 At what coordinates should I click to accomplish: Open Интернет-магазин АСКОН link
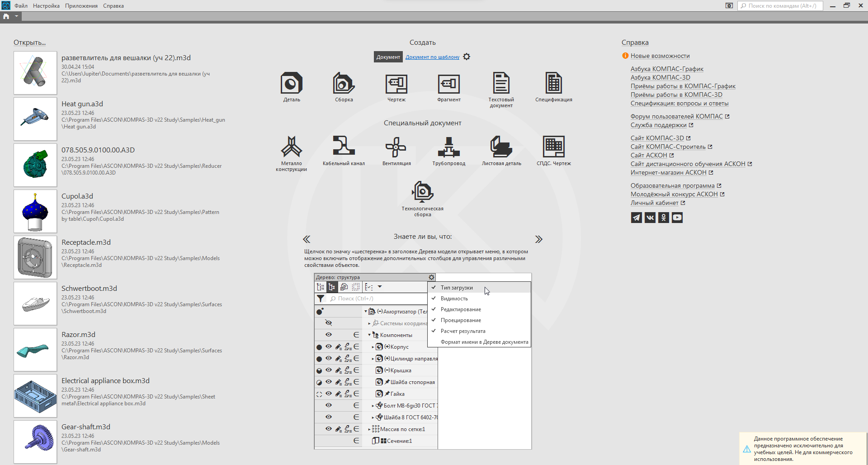coord(669,173)
